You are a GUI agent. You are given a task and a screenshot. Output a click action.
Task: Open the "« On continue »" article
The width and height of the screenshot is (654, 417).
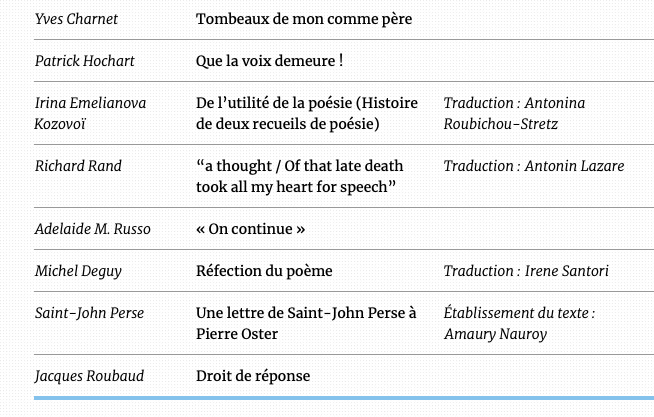coord(250,229)
